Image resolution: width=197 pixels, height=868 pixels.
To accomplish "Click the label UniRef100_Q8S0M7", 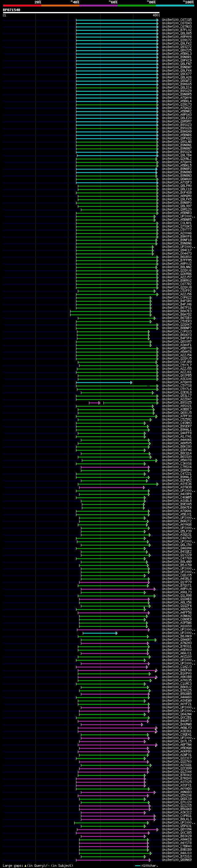I will click(x=177, y=342).
